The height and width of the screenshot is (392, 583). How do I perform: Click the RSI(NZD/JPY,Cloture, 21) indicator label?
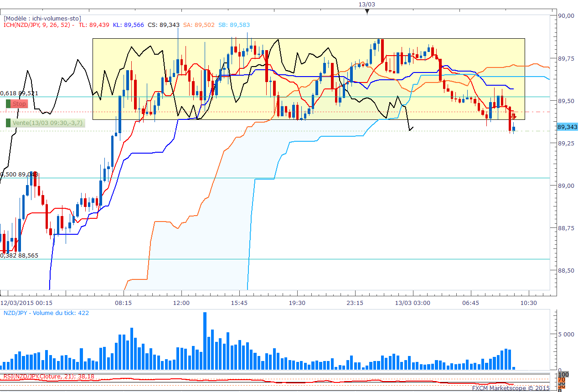tap(49, 376)
